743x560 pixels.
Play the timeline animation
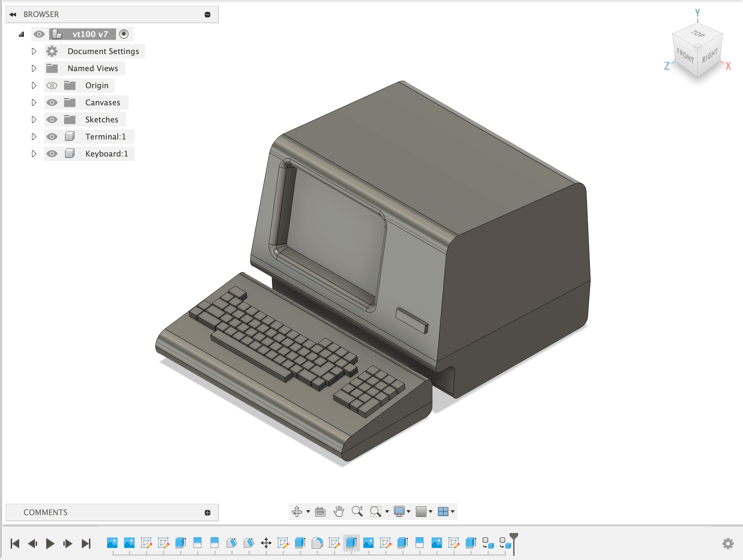(x=50, y=543)
